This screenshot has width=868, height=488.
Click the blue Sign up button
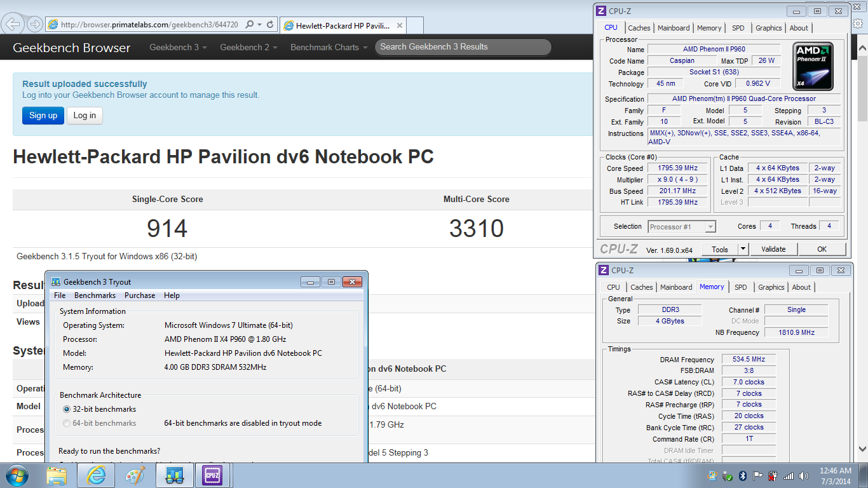(43, 115)
